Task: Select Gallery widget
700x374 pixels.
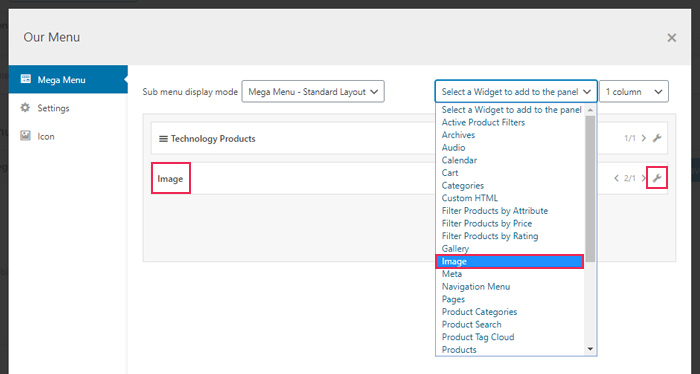Action: coord(511,249)
